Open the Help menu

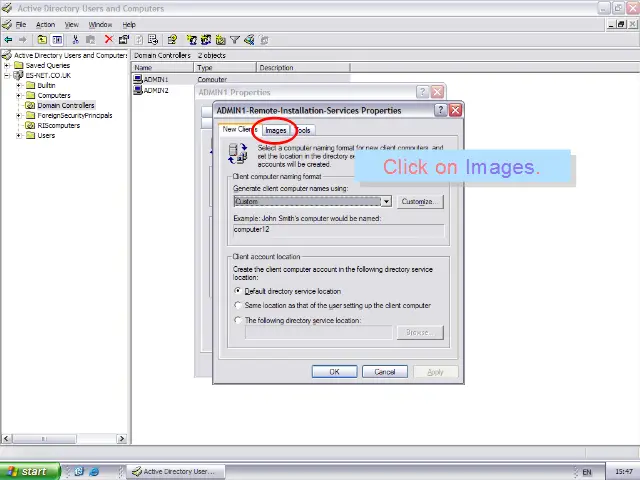pyautogui.click(x=129, y=24)
